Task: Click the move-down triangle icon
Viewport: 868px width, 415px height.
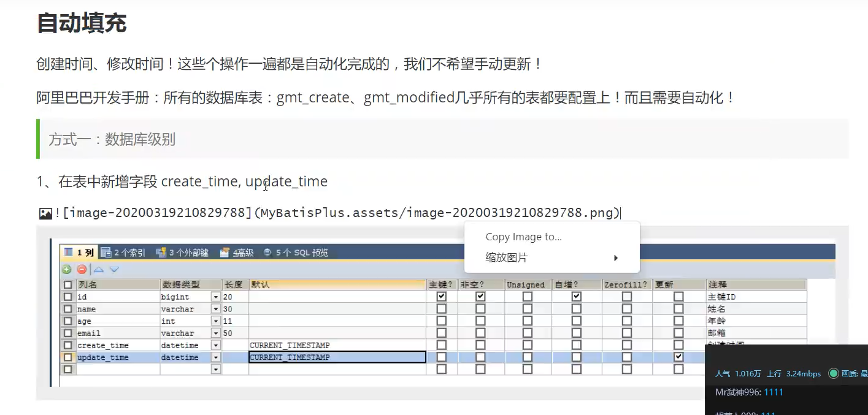Action: click(x=114, y=269)
